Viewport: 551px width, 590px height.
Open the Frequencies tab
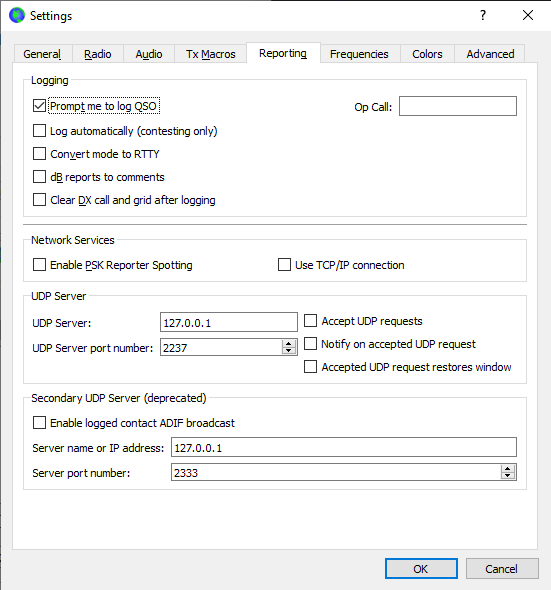pos(359,54)
